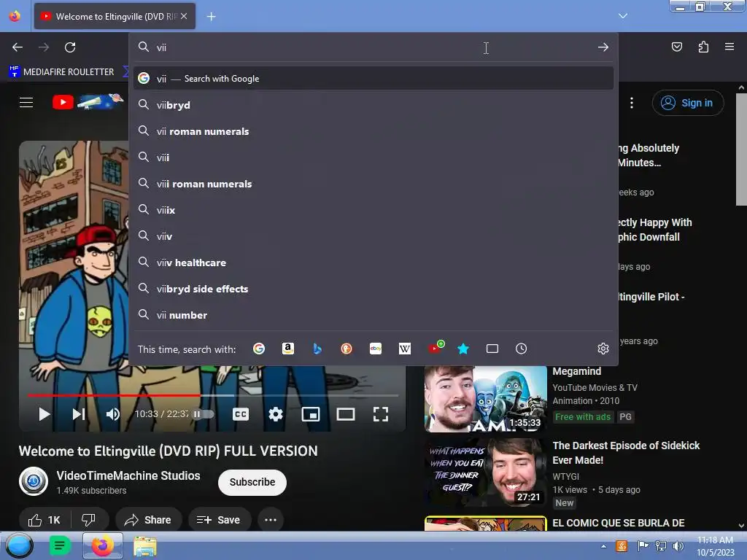Go to YouTube home via logo
This screenshot has width=747, height=560.
coord(88,102)
